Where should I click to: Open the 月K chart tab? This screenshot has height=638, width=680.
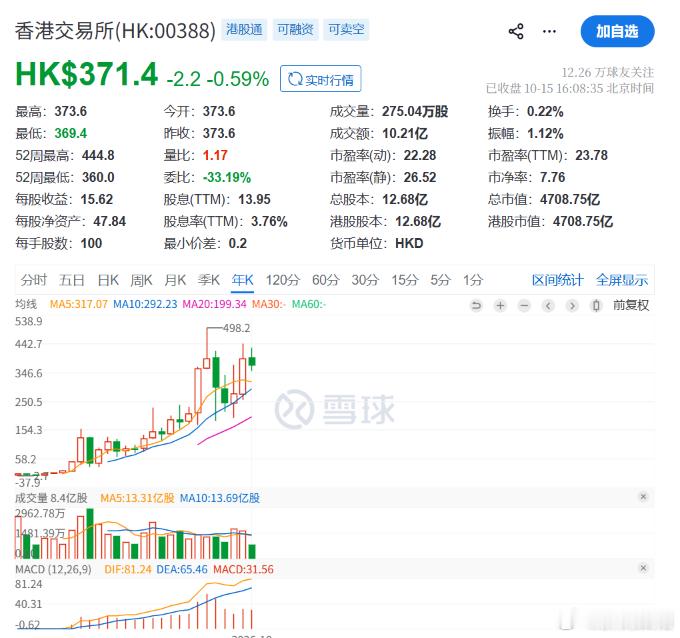[175, 280]
